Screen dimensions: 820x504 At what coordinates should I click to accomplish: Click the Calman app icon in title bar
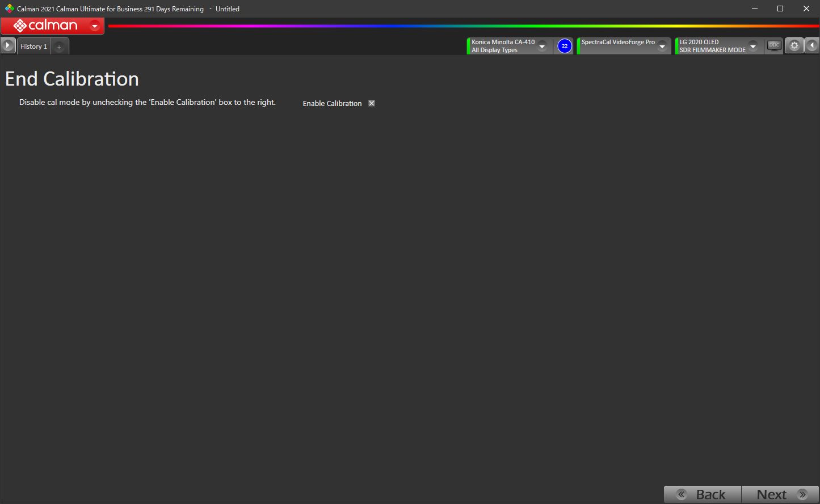tap(9, 9)
